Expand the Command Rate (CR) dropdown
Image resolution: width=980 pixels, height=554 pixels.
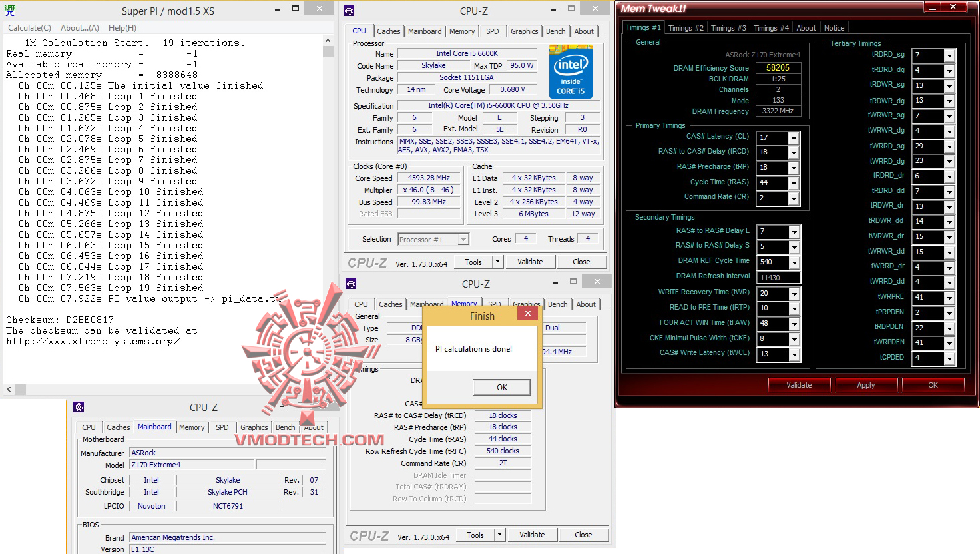click(x=794, y=199)
